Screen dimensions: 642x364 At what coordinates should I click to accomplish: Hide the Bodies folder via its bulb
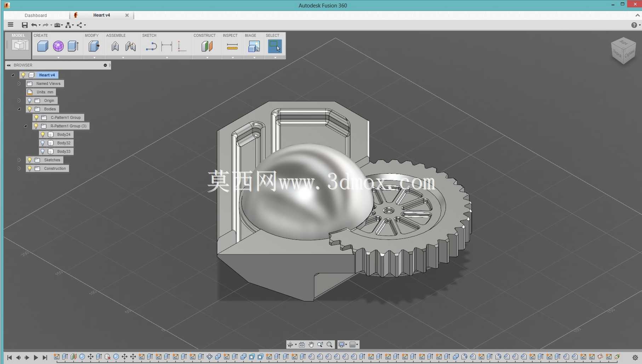(30, 109)
